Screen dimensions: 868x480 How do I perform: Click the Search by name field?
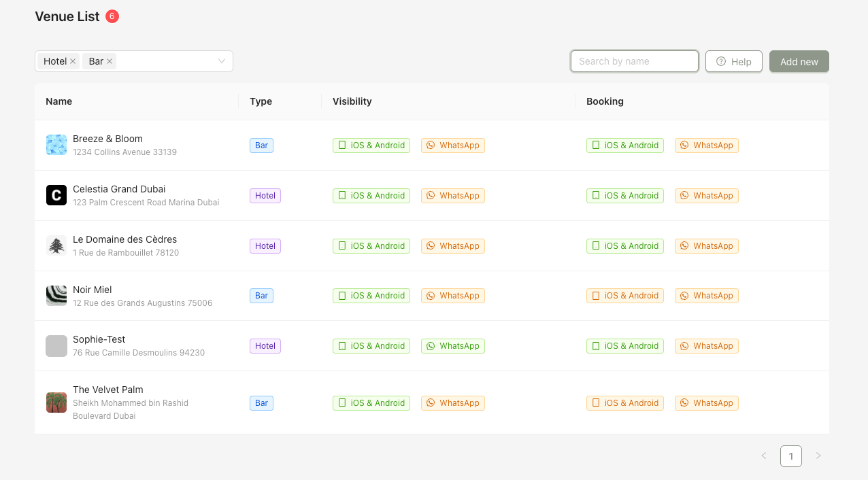tap(634, 61)
